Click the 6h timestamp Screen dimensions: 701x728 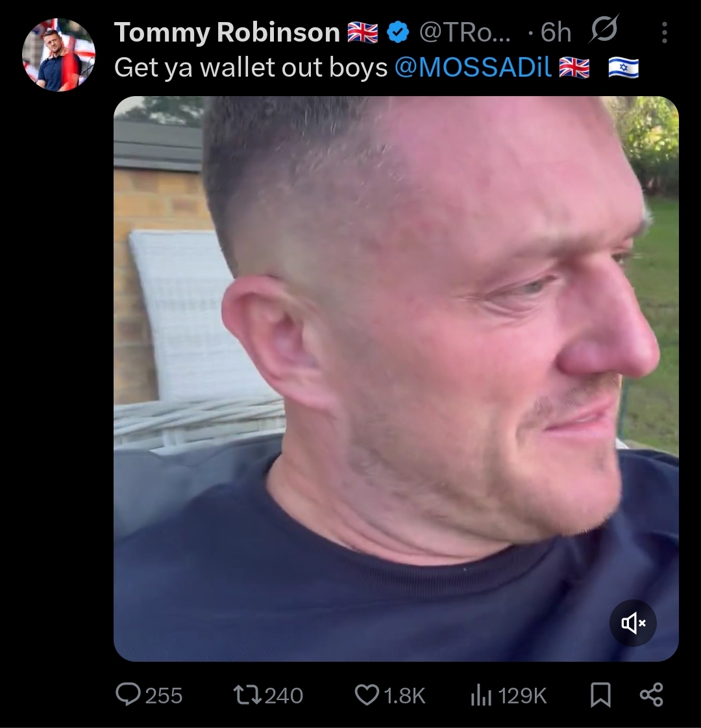tap(556, 32)
